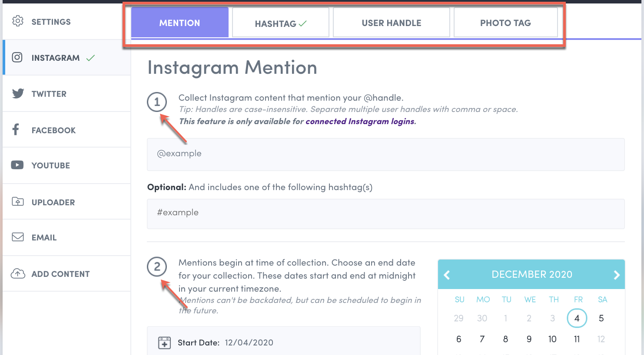The width and height of the screenshot is (644, 355).
Task: Click the YouTube play icon
Action: coord(17,165)
